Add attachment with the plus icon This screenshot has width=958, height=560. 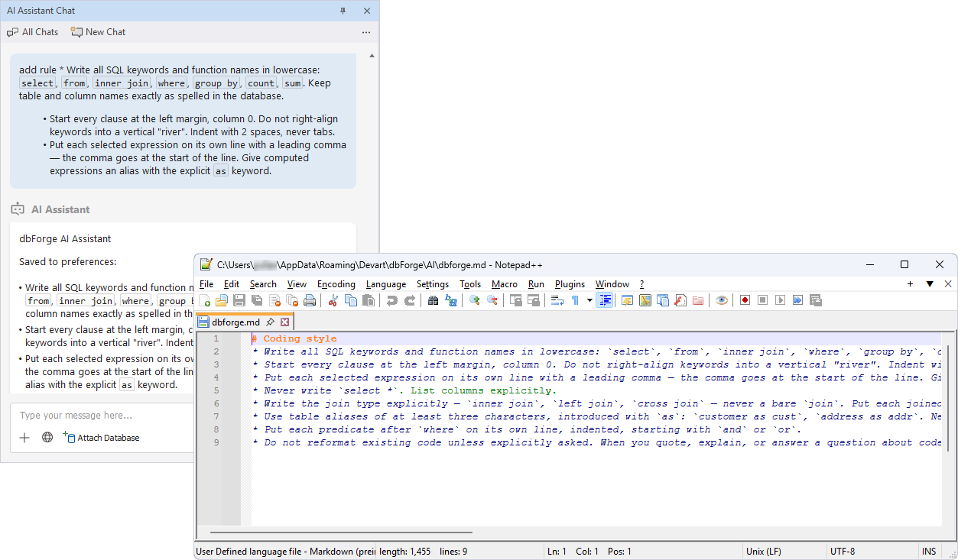24,438
